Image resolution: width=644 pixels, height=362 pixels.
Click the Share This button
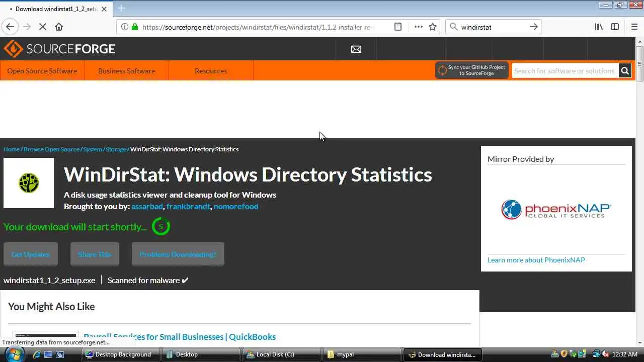click(x=95, y=254)
